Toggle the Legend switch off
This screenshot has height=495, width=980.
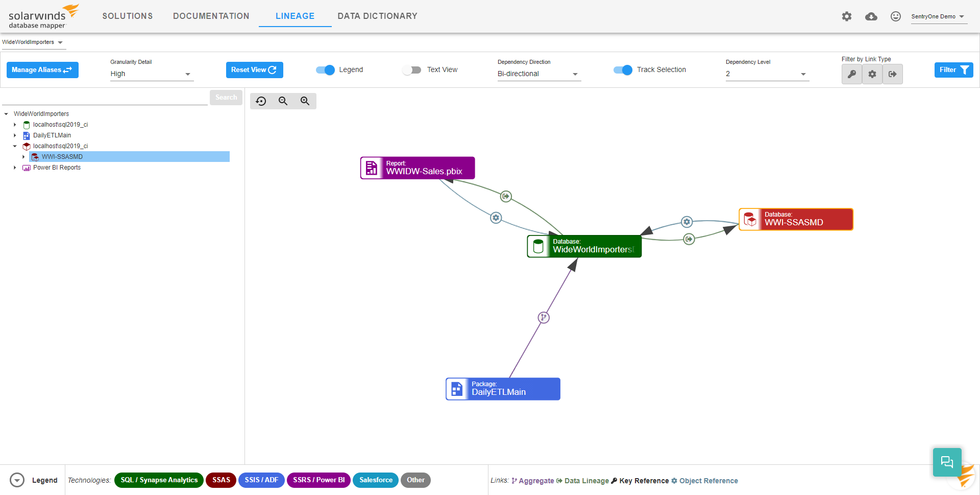tap(325, 70)
